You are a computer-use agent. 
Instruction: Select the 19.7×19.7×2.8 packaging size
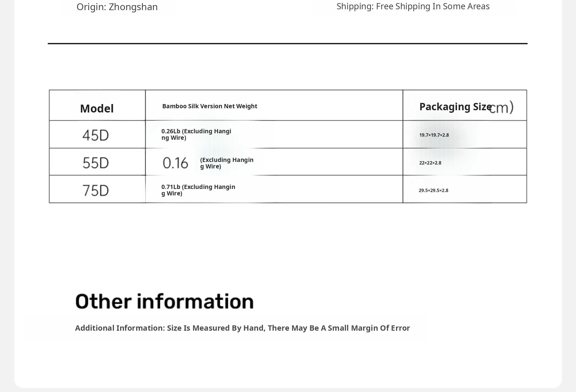point(434,135)
